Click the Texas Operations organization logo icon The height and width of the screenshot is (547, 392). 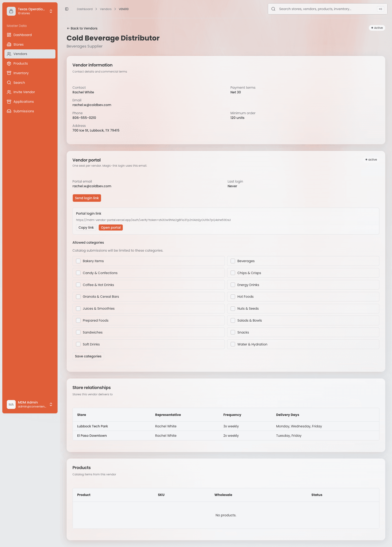click(x=11, y=11)
